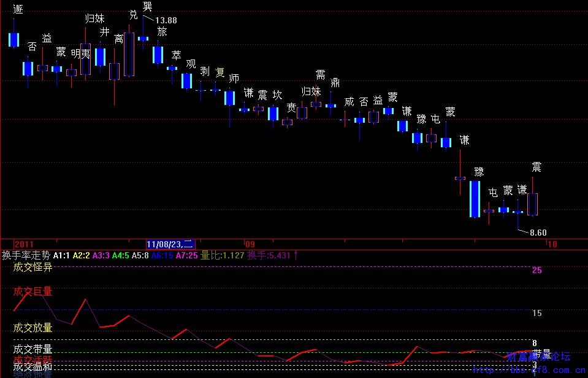
Task: Click the 量比:1.127 indicator value
Action: 223,255
